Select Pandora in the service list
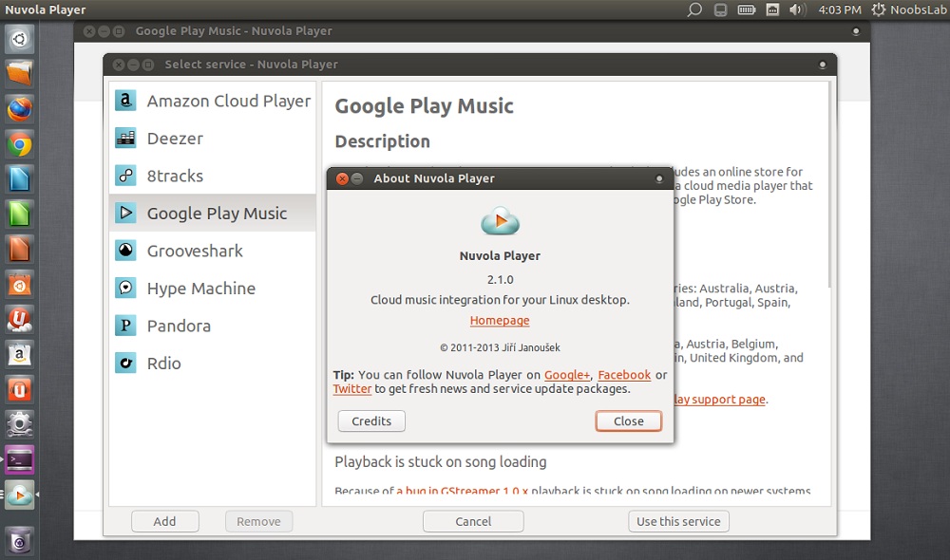950x560 pixels. pyautogui.click(x=213, y=326)
